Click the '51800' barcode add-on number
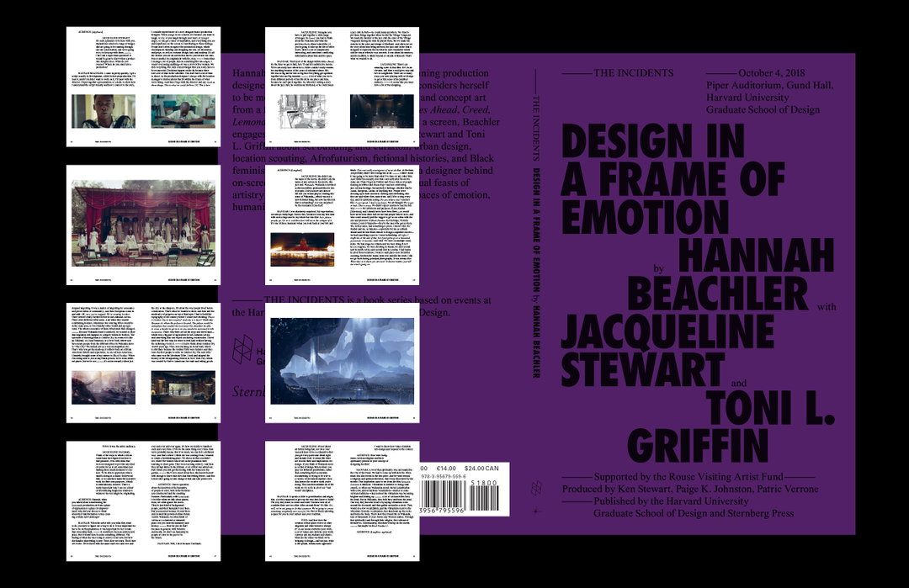This screenshot has height=588, width=909. tap(484, 483)
